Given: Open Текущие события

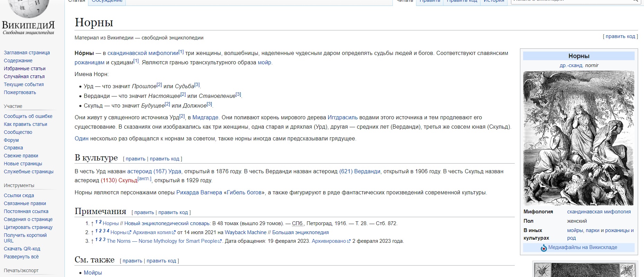Looking at the screenshot, I should 24,84.
